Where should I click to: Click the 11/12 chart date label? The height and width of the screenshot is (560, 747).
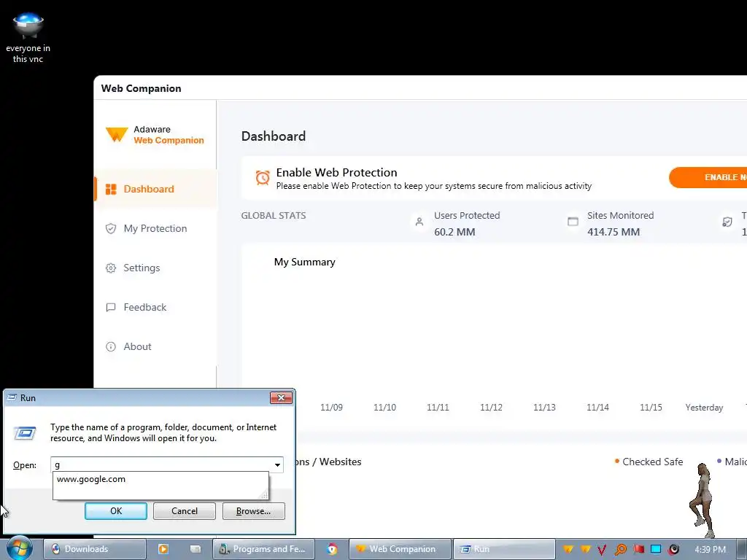pos(491,408)
